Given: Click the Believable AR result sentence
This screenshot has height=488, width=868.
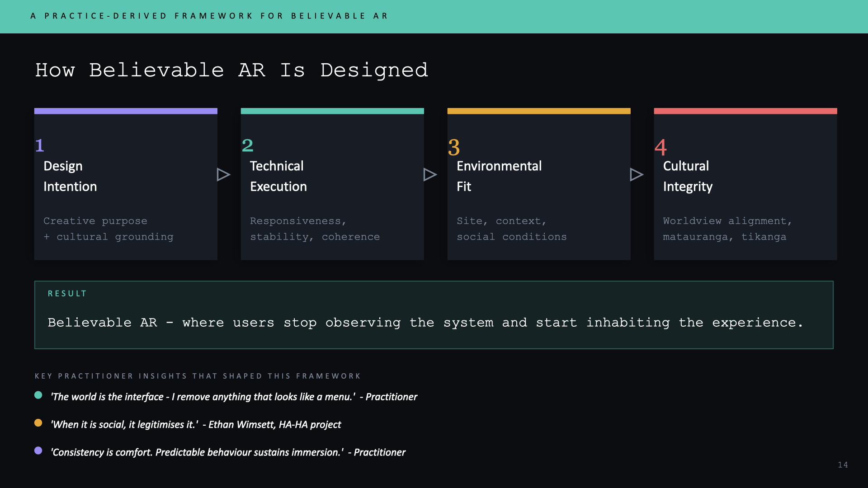Looking at the screenshot, I should pos(425,323).
